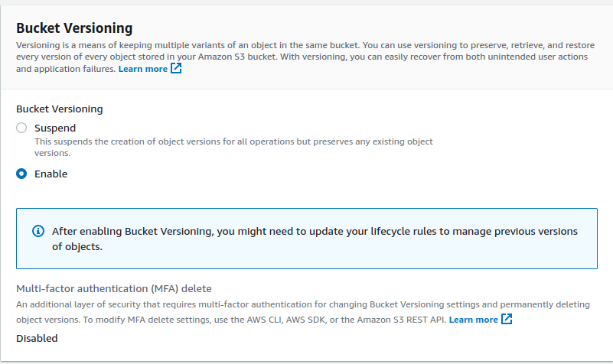This screenshot has height=364, width=613.
Task: Open the Learn more link about versioning
Action: [x=142, y=69]
